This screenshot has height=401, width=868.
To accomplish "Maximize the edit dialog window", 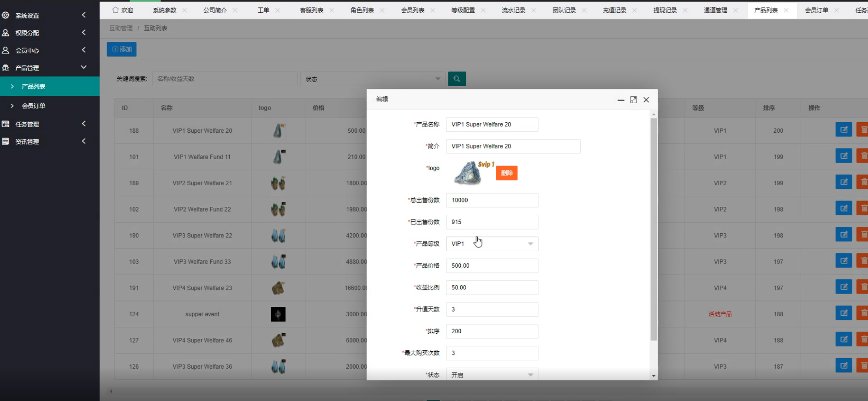I will (x=633, y=100).
